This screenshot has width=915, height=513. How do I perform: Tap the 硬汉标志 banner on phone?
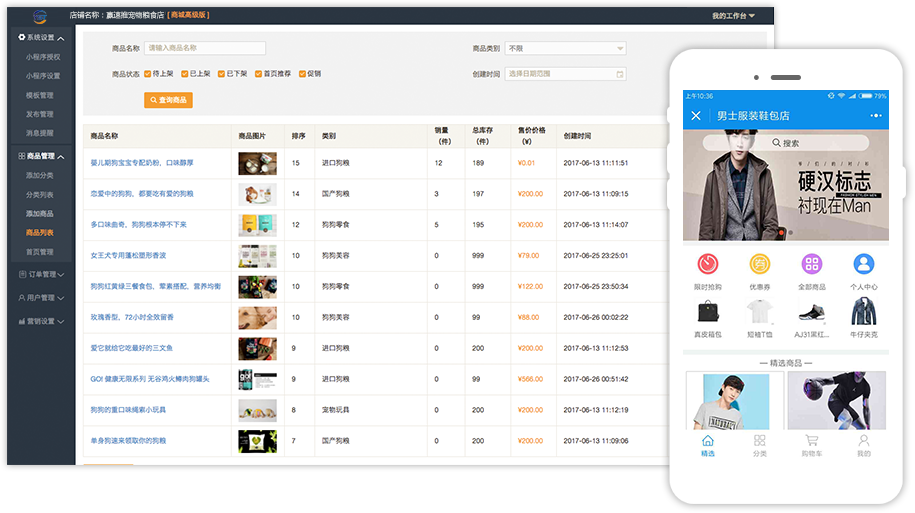pyautogui.click(x=785, y=185)
